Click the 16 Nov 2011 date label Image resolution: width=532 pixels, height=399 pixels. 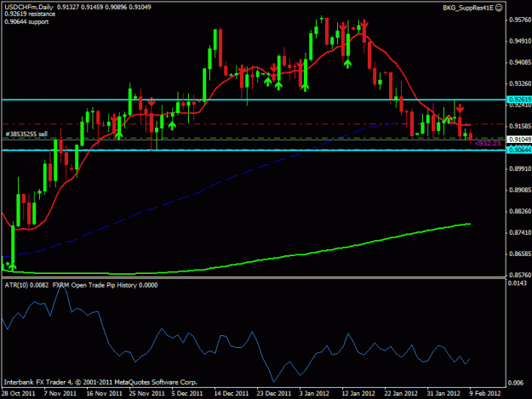point(104,394)
